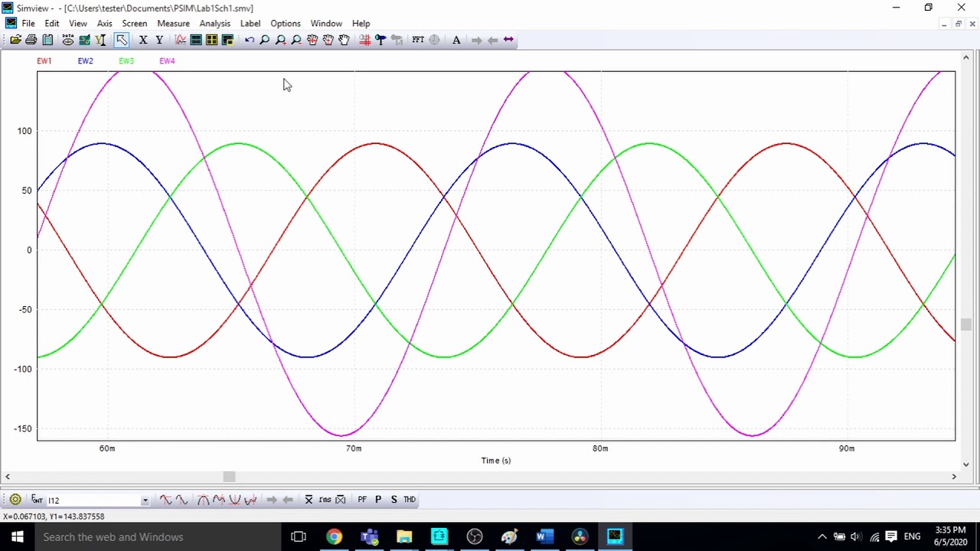Select the zoom magnifier tool
Viewport: 980px width, 551px height.
(x=264, y=40)
